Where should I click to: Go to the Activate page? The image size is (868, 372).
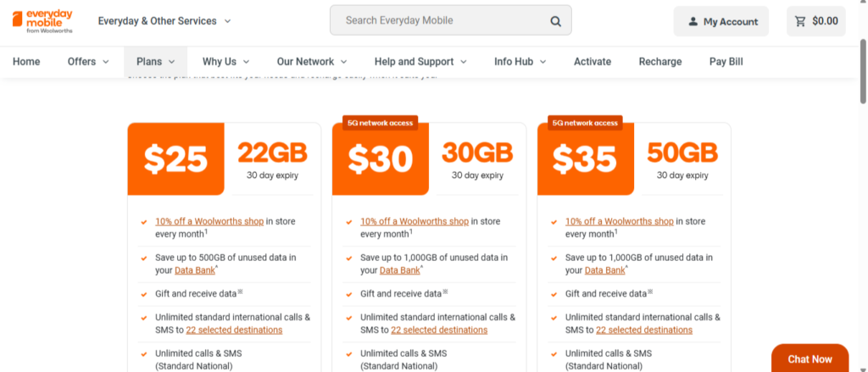click(592, 62)
